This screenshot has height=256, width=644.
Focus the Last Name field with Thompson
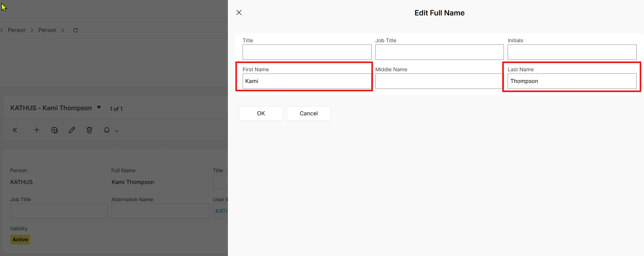(572, 81)
